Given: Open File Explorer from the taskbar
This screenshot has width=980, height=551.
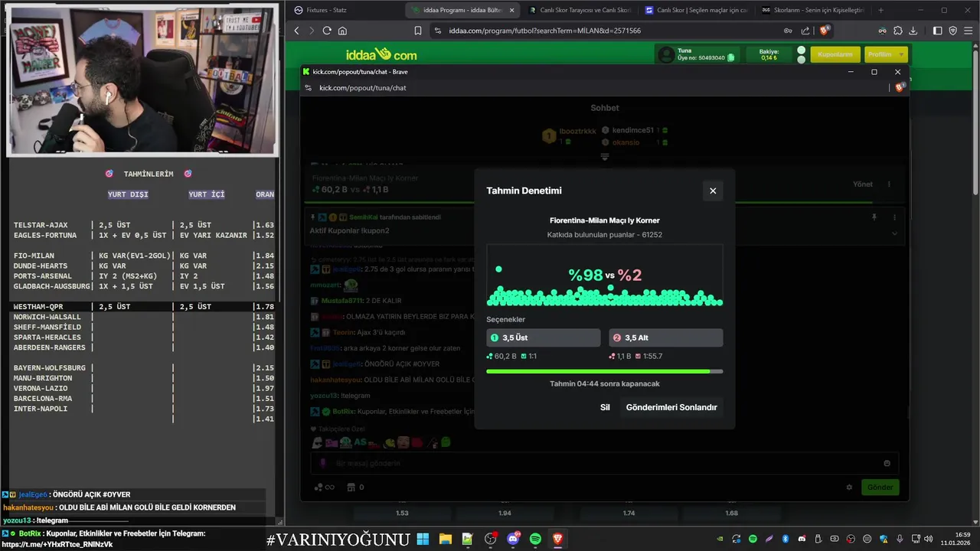Looking at the screenshot, I should pyautogui.click(x=445, y=539).
